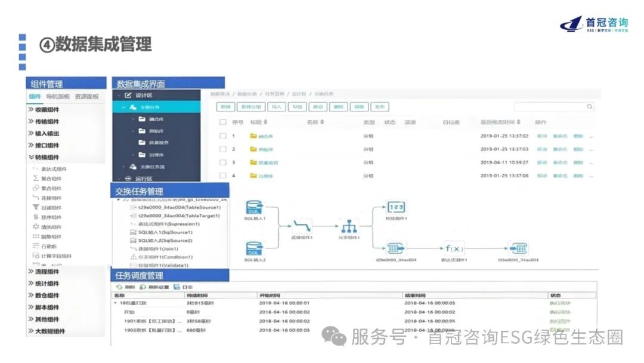Tick the header select-all checkbox
The width and height of the screenshot is (644, 363).
222,122
